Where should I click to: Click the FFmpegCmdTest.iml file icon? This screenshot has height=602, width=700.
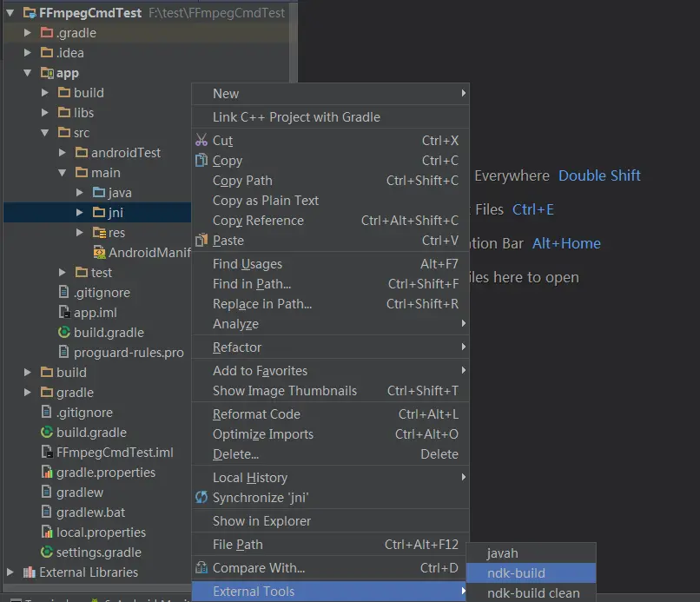[x=47, y=452]
